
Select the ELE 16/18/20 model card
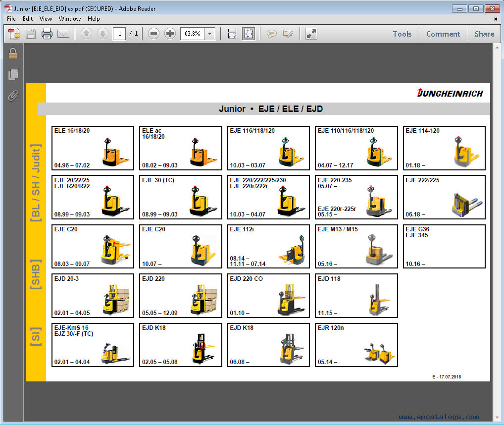pyautogui.click(x=93, y=148)
